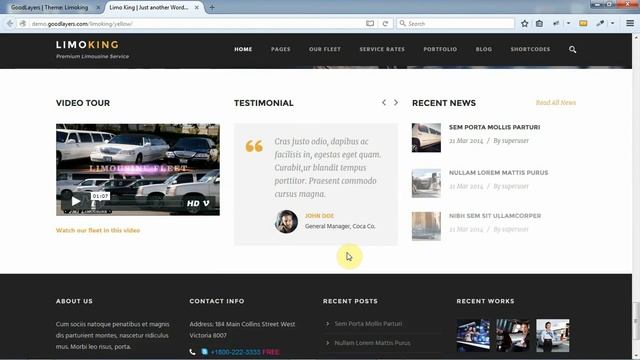Click the browser back arrow button
The width and height of the screenshot is (640, 360).
pos(10,24)
